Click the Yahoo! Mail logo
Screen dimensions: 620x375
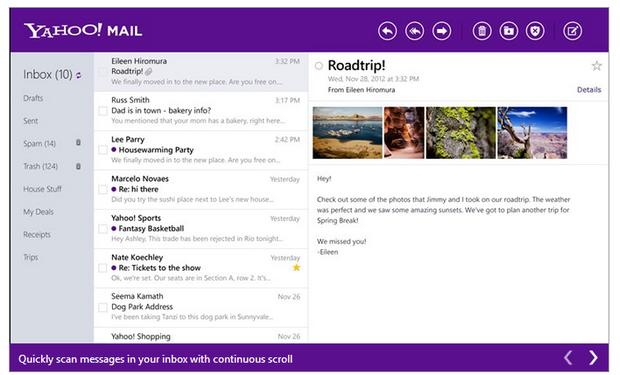point(83,30)
